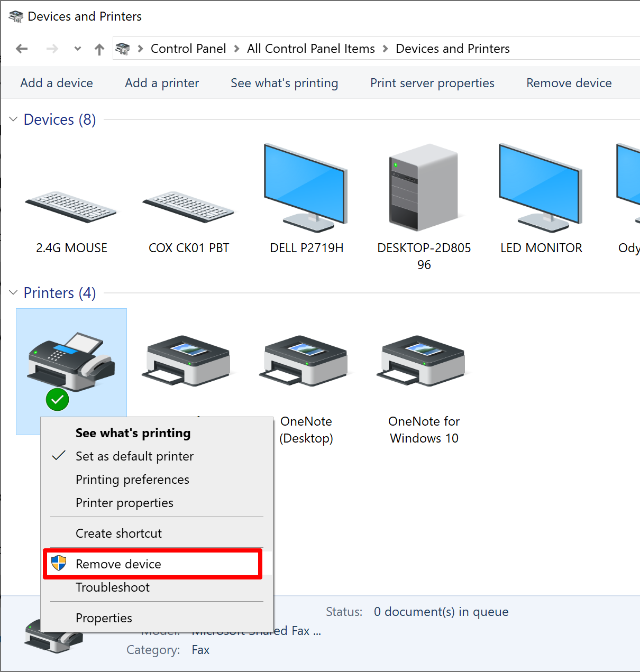Collapse the Devices (8) group
The image size is (640, 672).
(14, 119)
